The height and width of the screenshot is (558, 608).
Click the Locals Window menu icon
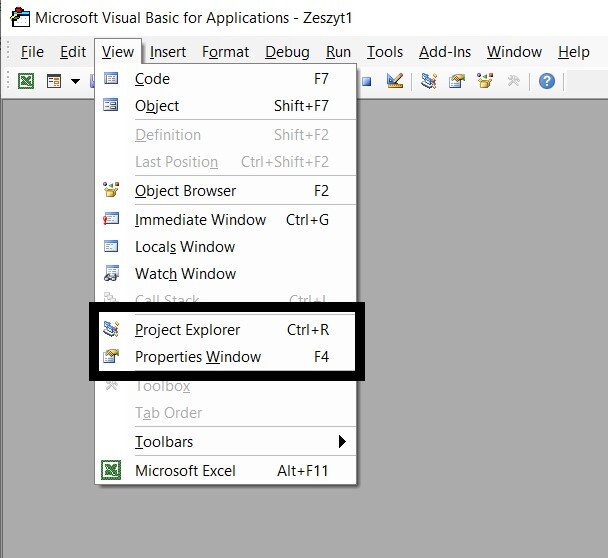(111, 246)
